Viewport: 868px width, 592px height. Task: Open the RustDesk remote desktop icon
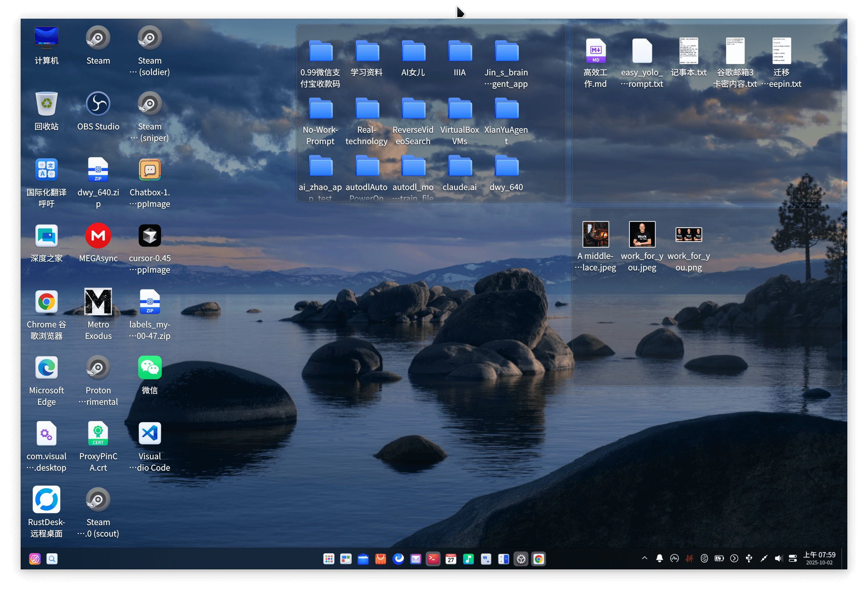click(x=47, y=500)
